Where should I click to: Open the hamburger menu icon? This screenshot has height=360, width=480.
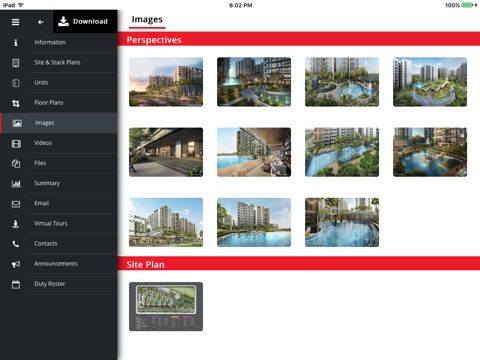pyautogui.click(x=15, y=22)
